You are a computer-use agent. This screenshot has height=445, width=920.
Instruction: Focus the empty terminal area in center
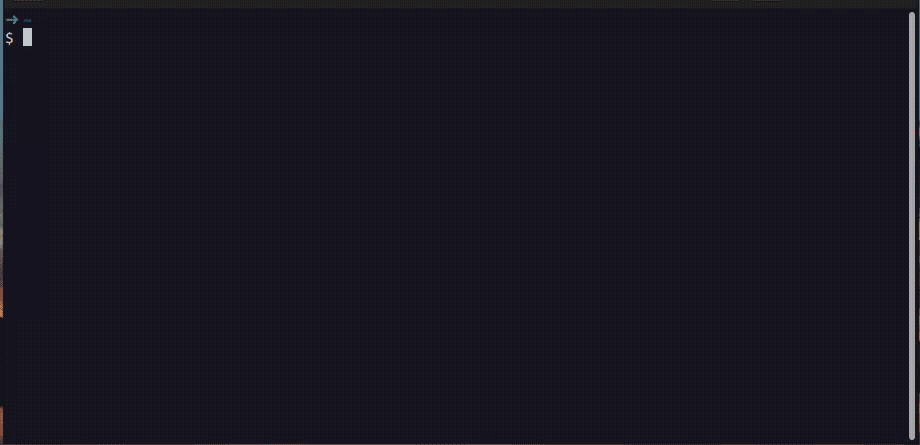[x=456, y=235]
